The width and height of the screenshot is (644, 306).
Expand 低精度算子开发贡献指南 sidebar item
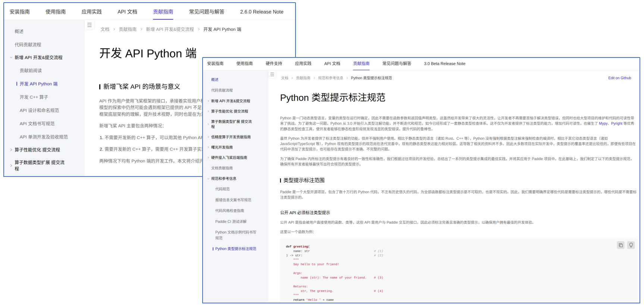point(208,137)
